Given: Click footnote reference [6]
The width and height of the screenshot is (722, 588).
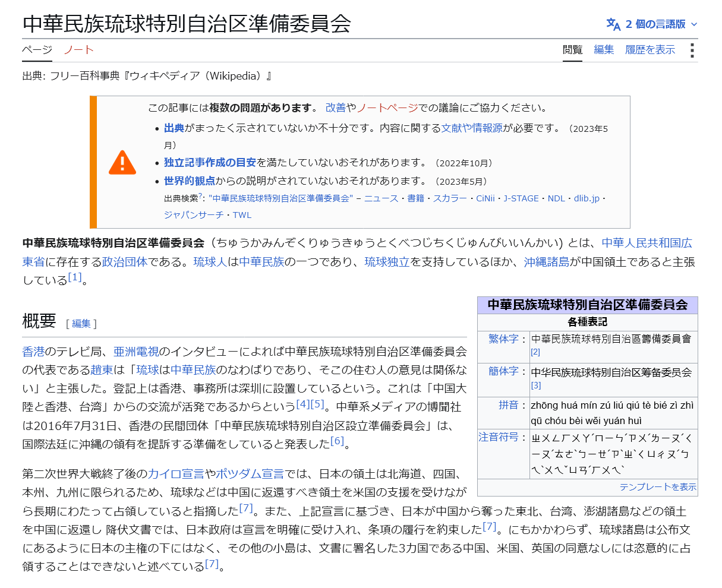Looking at the screenshot, I should pyautogui.click(x=338, y=441).
